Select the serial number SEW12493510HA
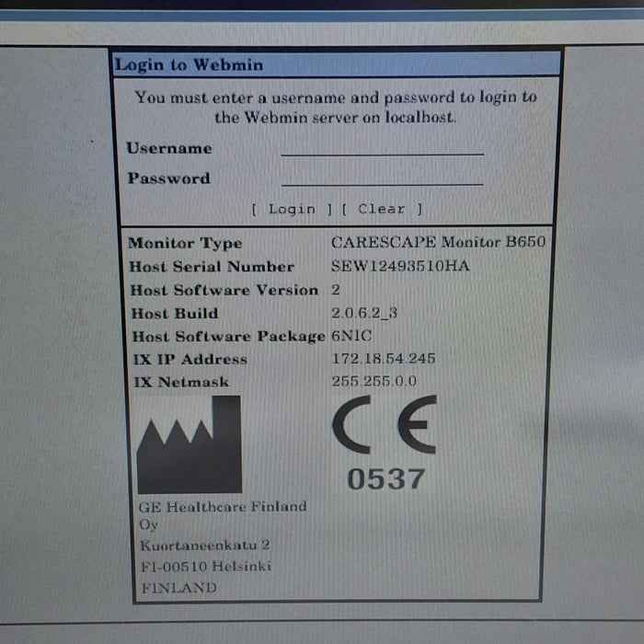Screen dimensions: 644x644 400,266
